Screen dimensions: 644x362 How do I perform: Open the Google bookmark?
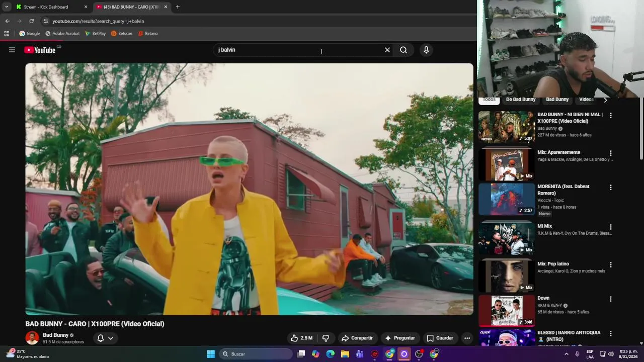pos(30,34)
